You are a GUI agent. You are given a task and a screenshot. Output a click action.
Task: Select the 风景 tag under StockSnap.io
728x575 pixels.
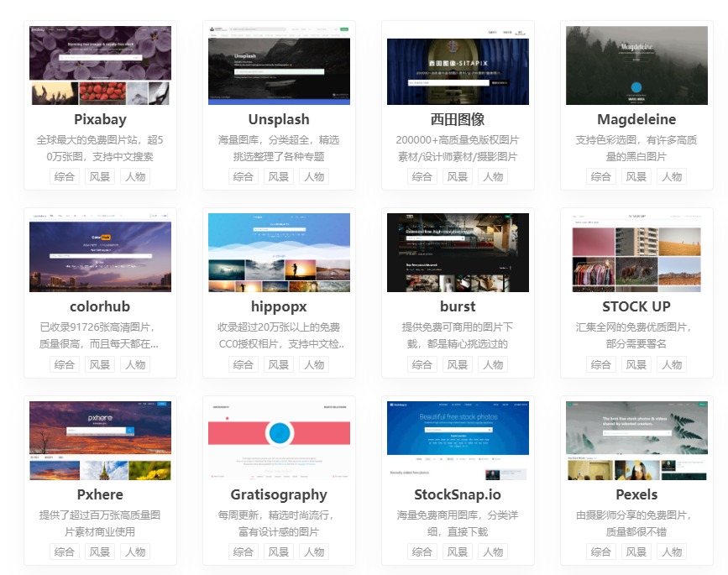tap(458, 552)
